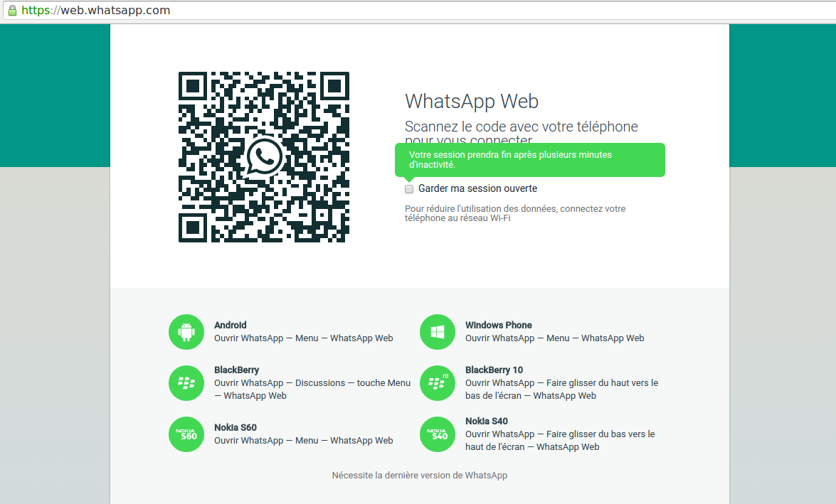Dismiss the green inactivity notification banner

(x=529, y=160)
